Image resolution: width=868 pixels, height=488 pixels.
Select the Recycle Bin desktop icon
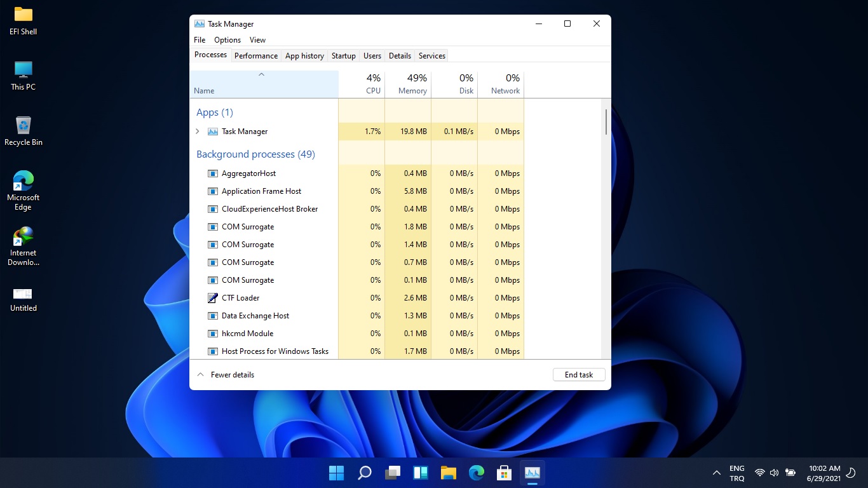(24, 131)
